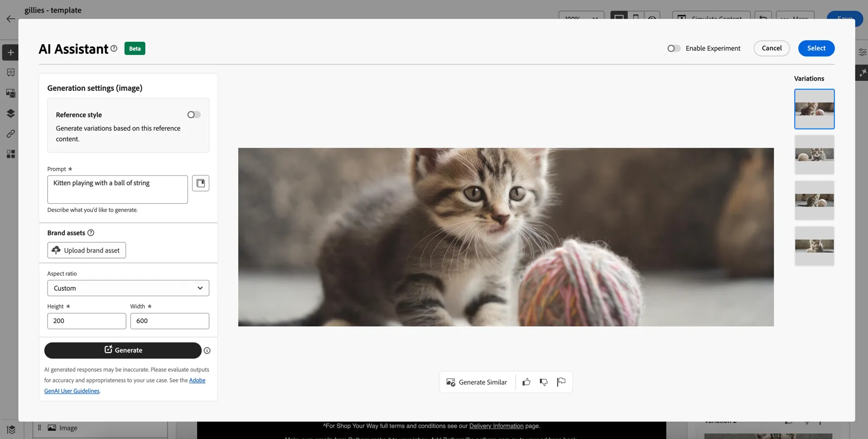Open the grid blocks icon in left sidebar
Screen dimensions: 868x439
point(11,154)
